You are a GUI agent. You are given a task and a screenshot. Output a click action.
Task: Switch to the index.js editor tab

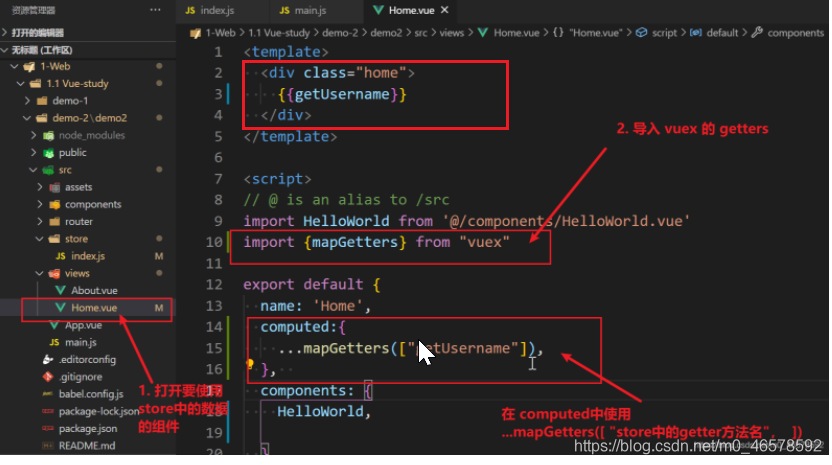pyautogui.click(x=210, y=10)
